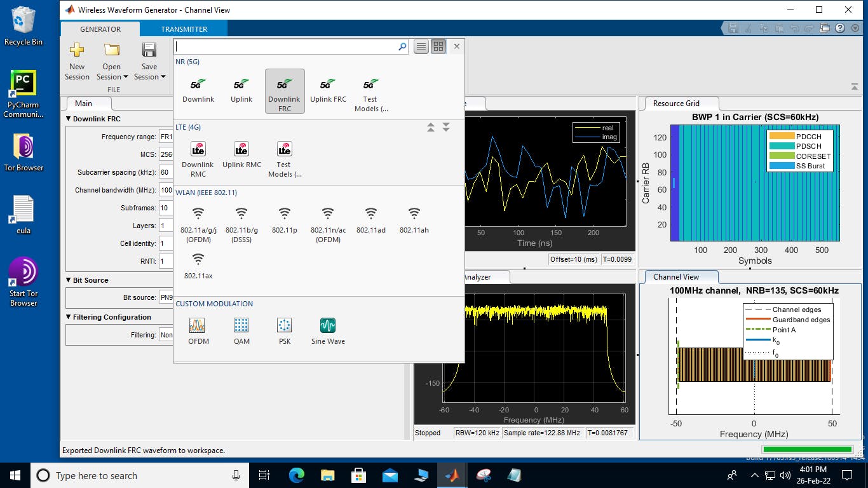Click the switch windows icon in quick access toolbar
Screen dimensions: 868x488
825,28
